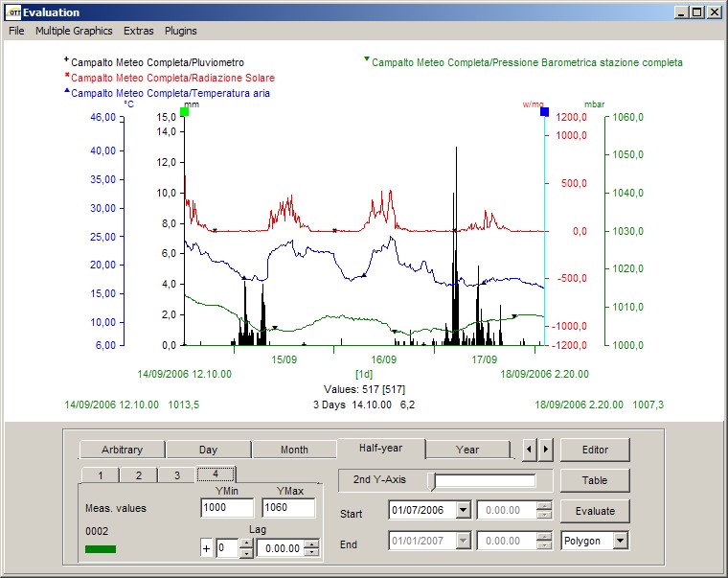
Task: Minimize the Evaluation window
Action: 681,12
